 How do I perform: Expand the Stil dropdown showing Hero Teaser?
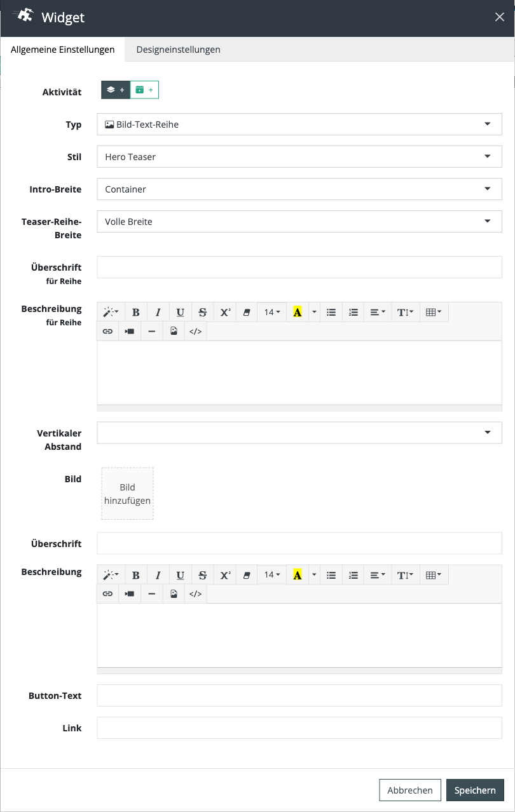pos(299,157)
